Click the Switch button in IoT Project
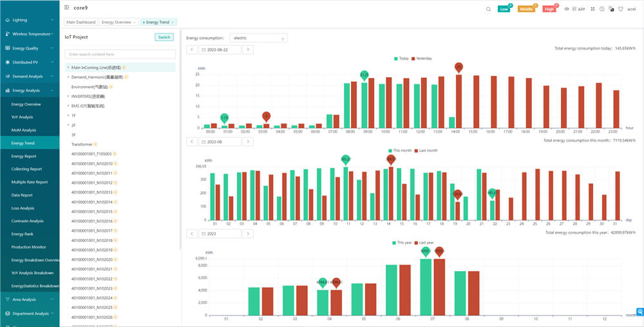This screenshot has height=327, width=644. coord(164,37)
